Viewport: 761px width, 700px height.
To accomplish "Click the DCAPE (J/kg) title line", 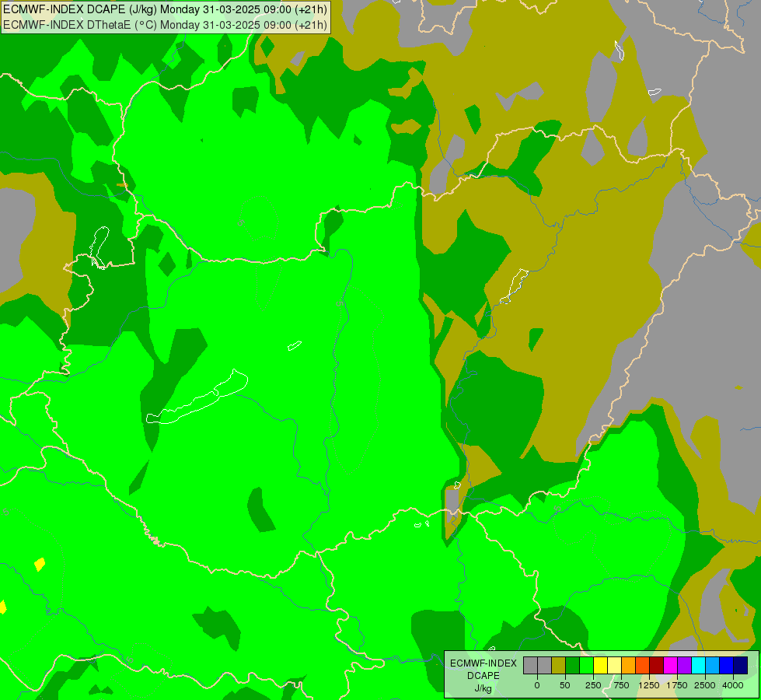I will point(165,9).
